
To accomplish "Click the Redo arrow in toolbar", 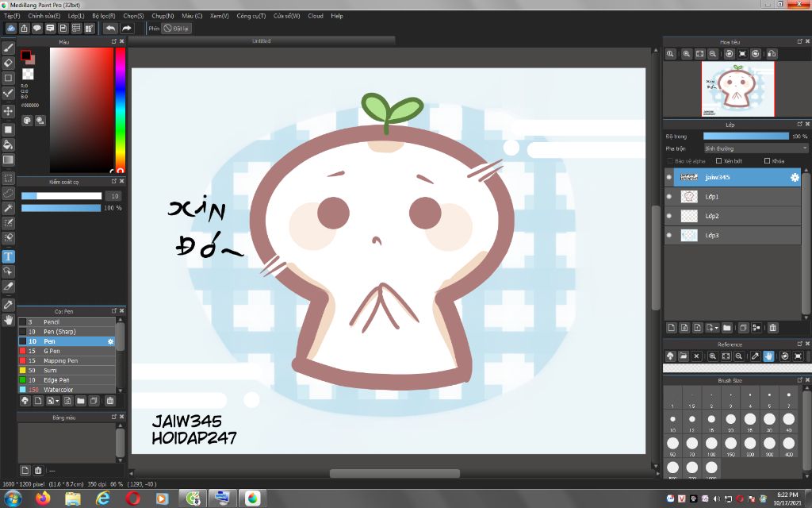I will [x=126, y=29].
